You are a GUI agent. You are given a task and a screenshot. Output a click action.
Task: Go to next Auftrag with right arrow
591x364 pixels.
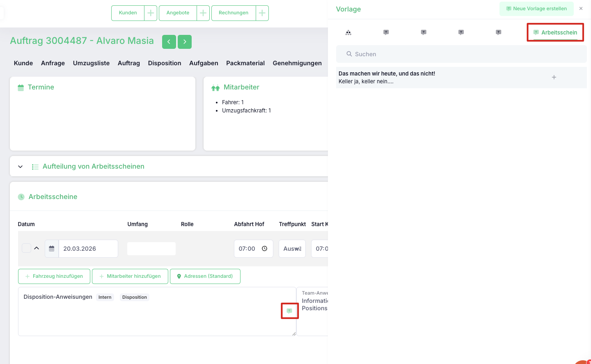[x=185, y=42]
